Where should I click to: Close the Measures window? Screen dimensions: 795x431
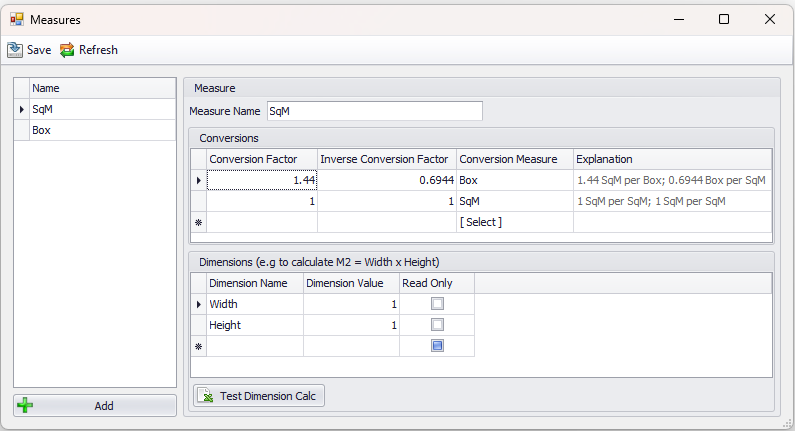click(x=770, y=19)
